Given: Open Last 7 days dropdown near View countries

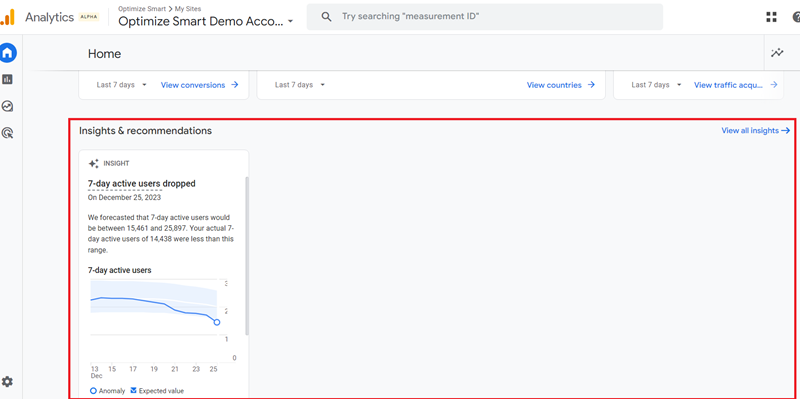Looking at the screenshot, I should [300, 85].
